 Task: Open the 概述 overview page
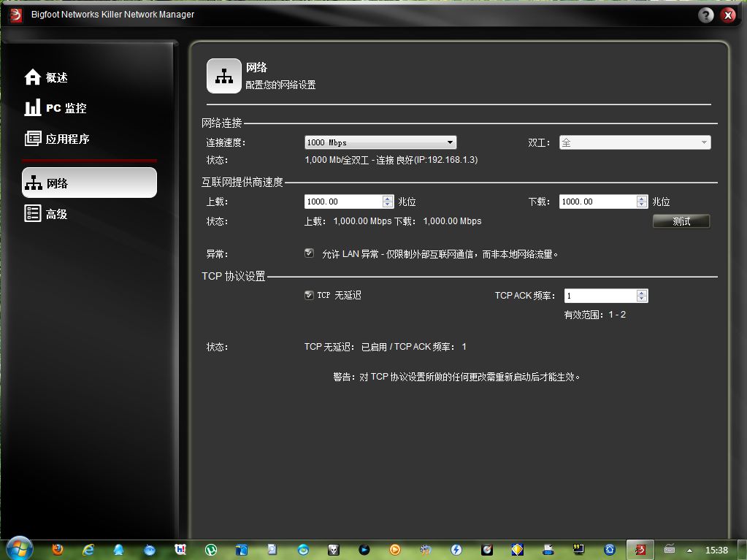pyautogui.click(x=46, y=77)
